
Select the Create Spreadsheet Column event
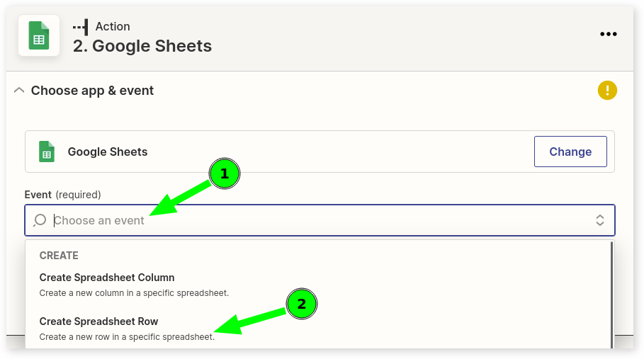pyautogui.click(x=107, y=278)
